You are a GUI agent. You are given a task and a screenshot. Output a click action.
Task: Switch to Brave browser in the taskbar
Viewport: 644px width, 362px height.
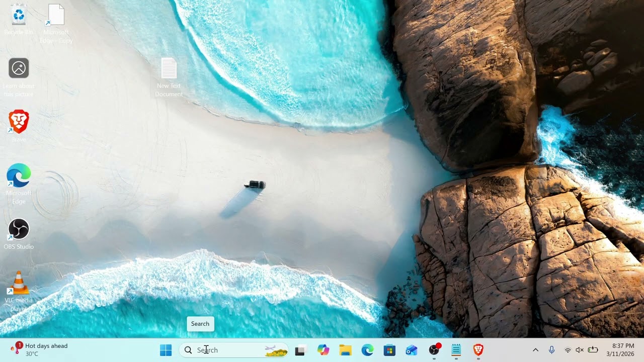[x=478, y=350]
